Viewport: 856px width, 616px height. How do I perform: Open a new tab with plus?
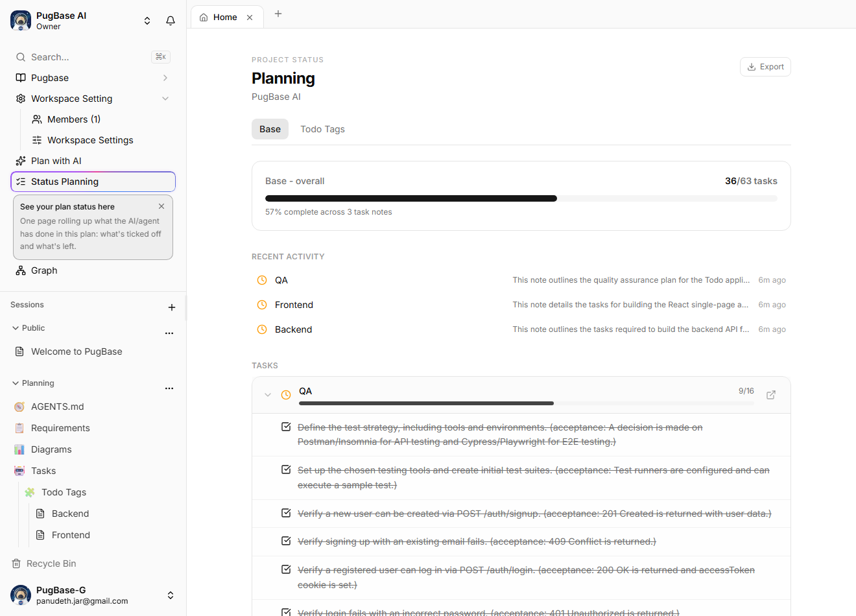click(278, 14)
